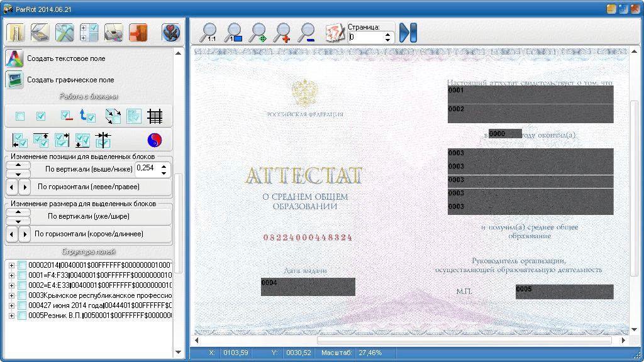Click the Страница page number field
The image size is (644, 362).
[367, 37]
